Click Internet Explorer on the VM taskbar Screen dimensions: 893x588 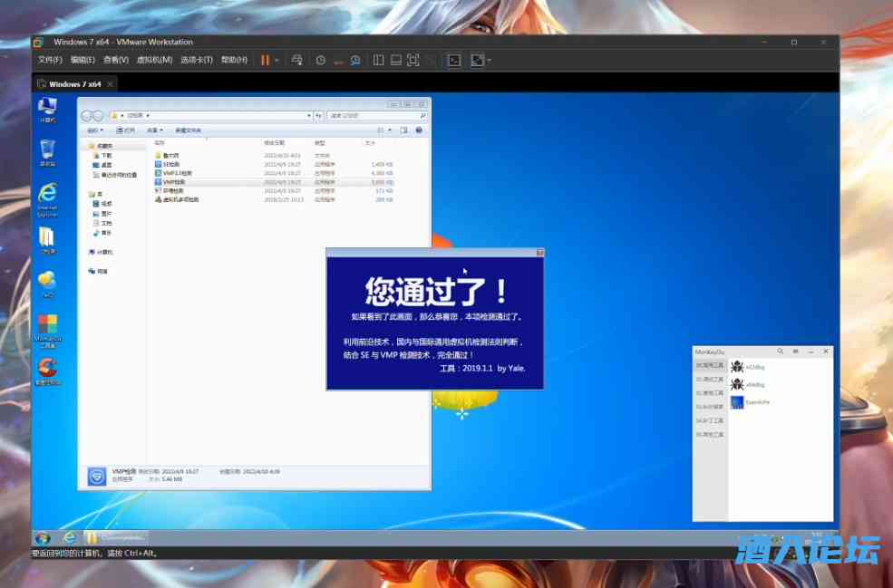click(69, 538)
